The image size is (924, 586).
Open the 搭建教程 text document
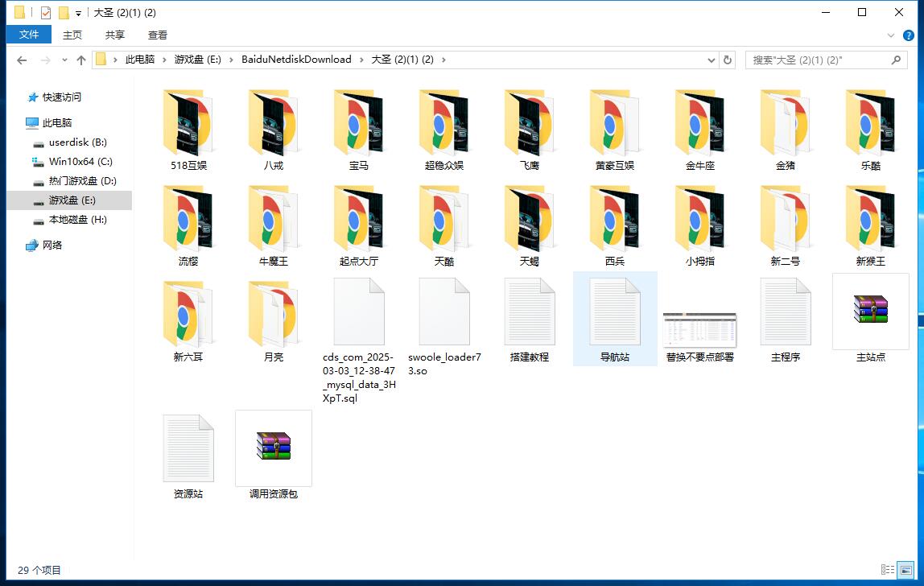tap(530, 312)
